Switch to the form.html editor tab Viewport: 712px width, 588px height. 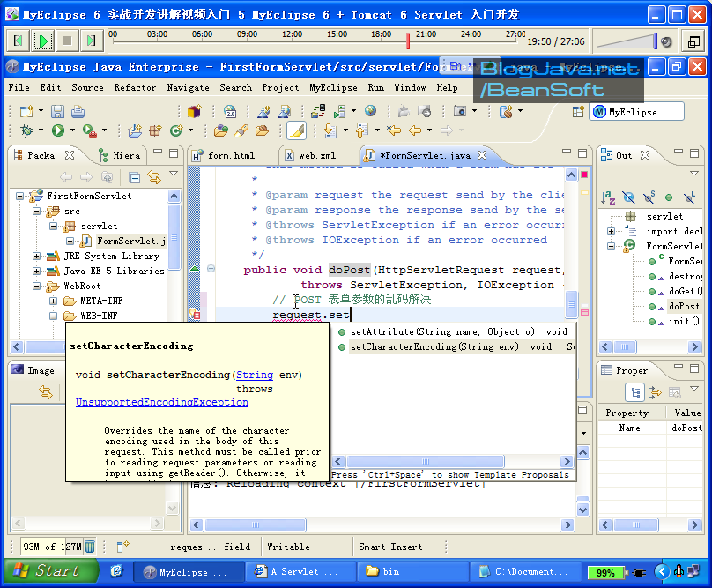[232, 155]
